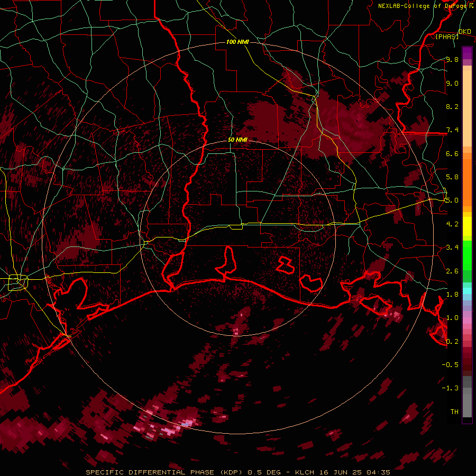Click the 9.0 scale value

(x=452, y=83)
